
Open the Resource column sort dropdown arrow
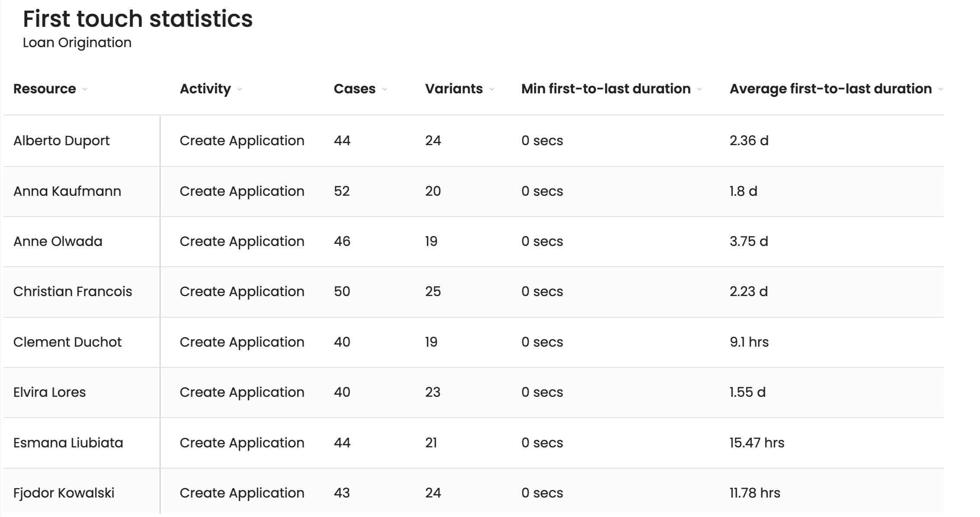pyautogui.click(x=85, y=89)
